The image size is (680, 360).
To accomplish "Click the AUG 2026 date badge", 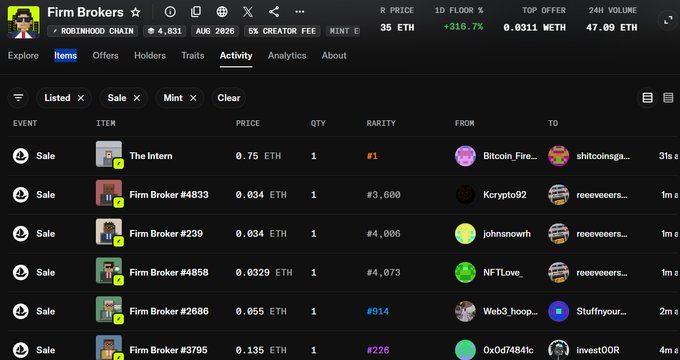I will coord(215,31).
